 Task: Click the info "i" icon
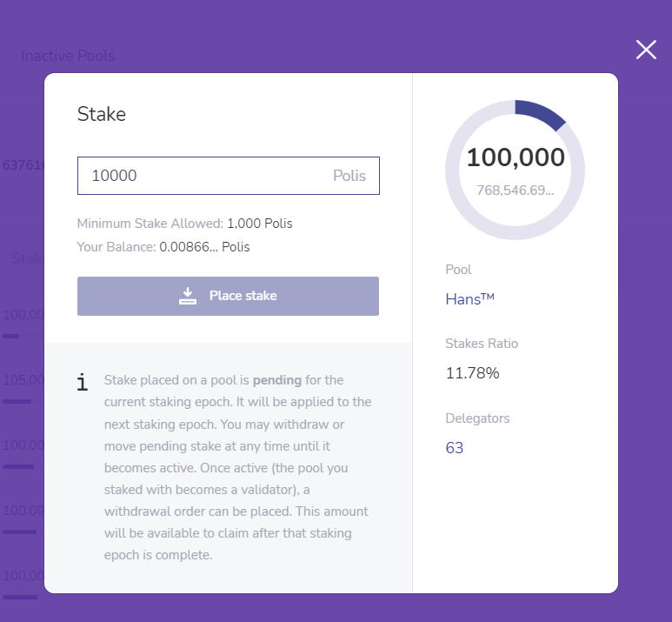83,383
